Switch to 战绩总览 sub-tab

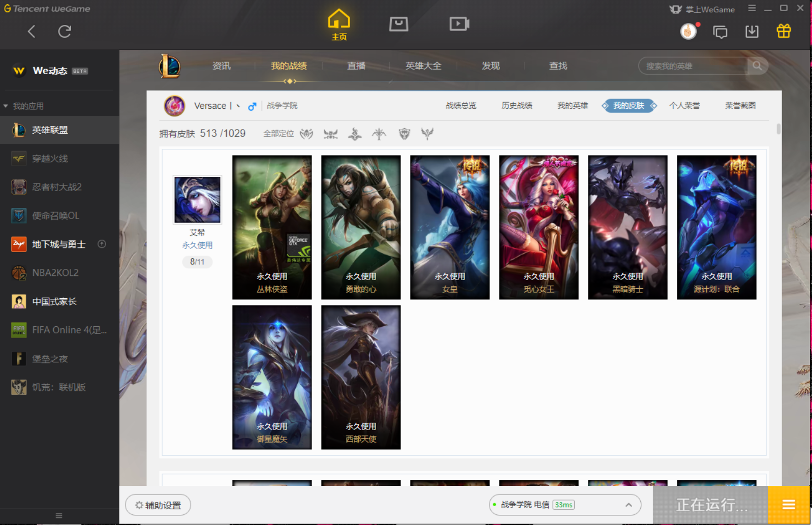[461, 106]
